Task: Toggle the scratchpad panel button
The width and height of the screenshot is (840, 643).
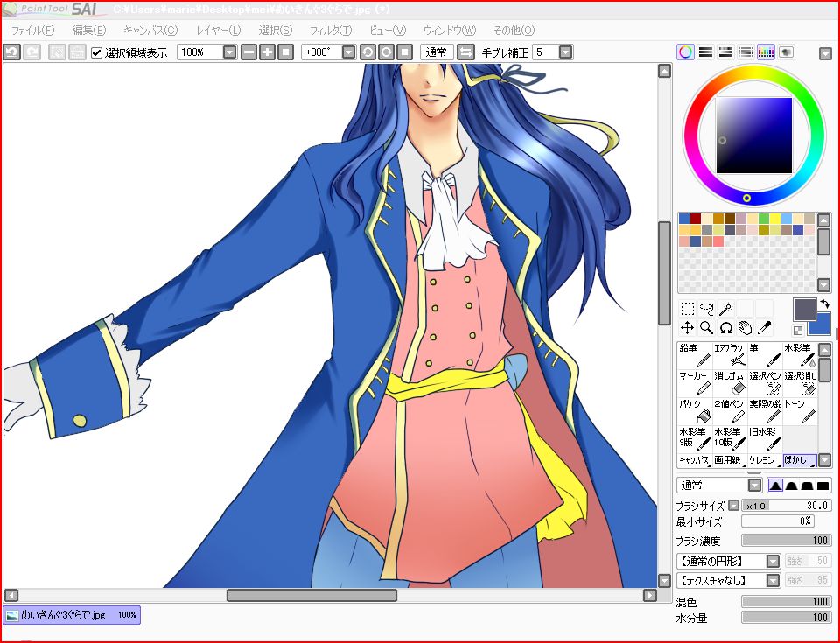Action: coord(786,52)
